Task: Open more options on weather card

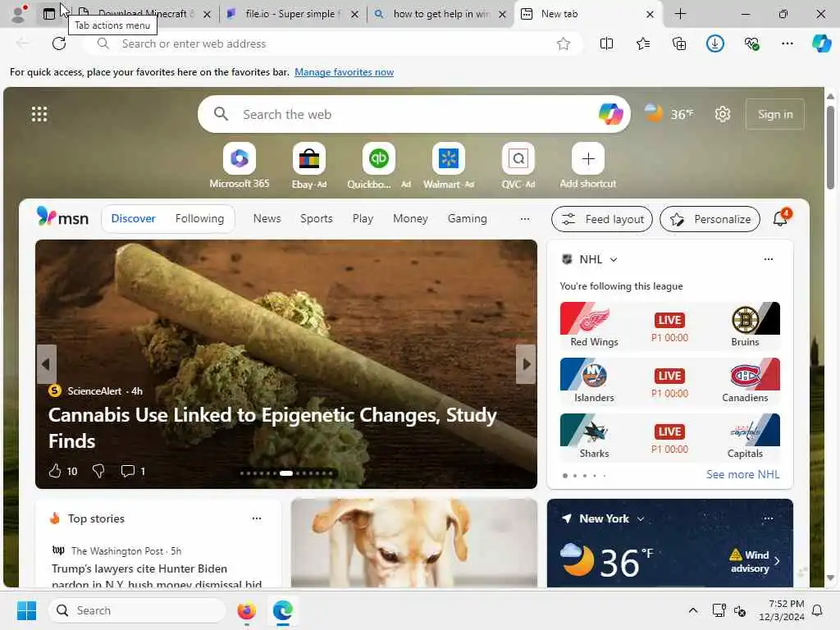Action: point(768,518)
